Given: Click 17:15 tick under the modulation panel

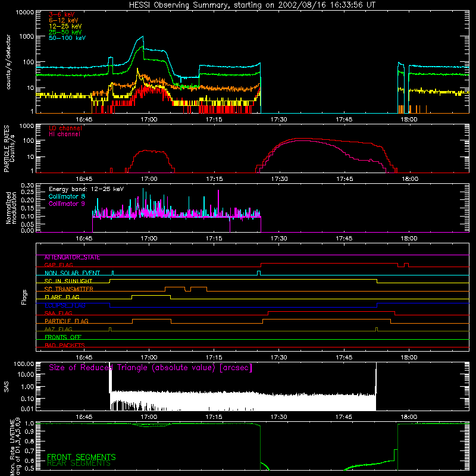Looking at the screenshot, I should [214, 239].
